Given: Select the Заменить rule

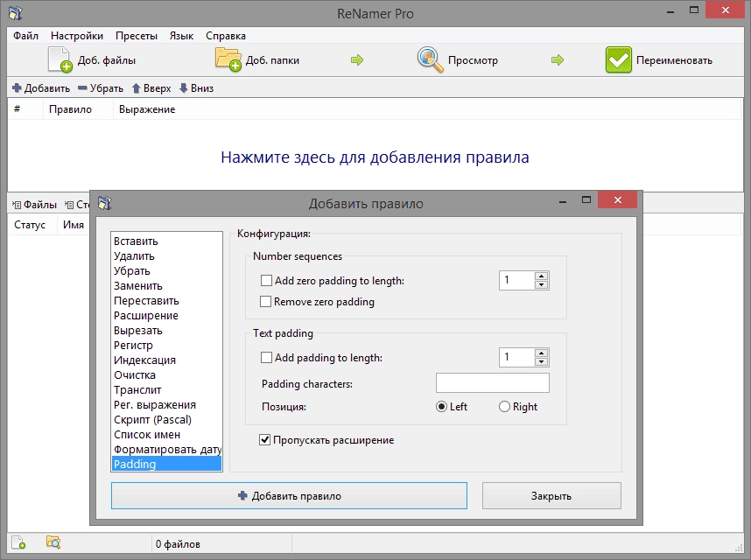Looking at the screenshot, I should point(166,286).
